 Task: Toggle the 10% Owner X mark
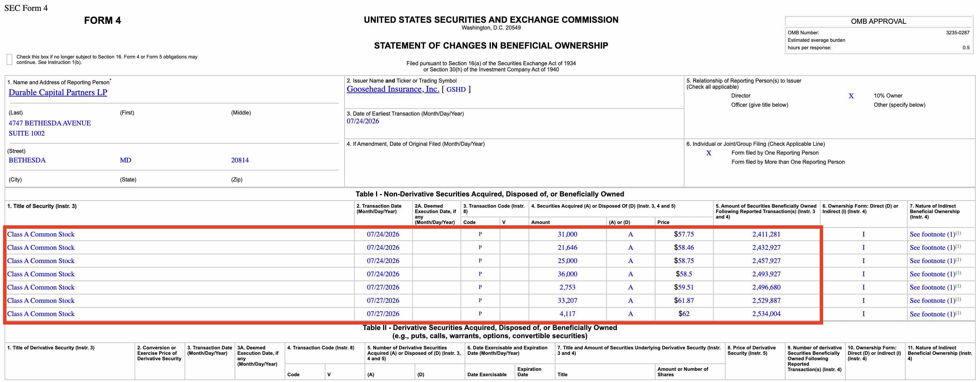(x=851, y=96)
